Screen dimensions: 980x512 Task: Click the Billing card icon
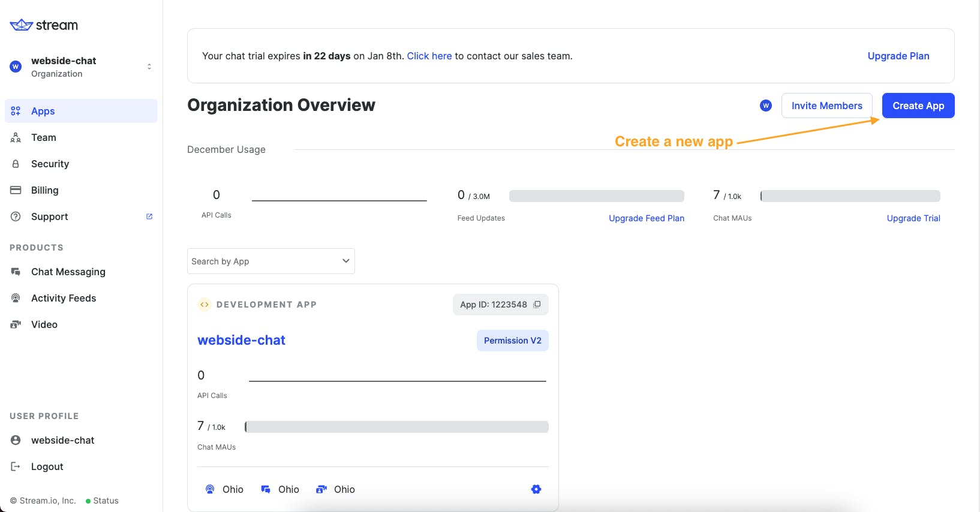point(16,190)
